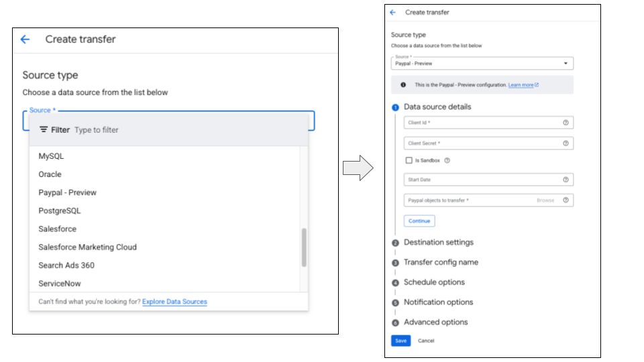Enable the Is Sandbox checkbox

409,161
